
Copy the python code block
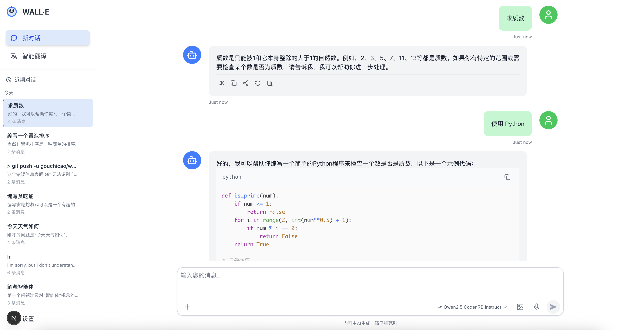coord(507,177)
